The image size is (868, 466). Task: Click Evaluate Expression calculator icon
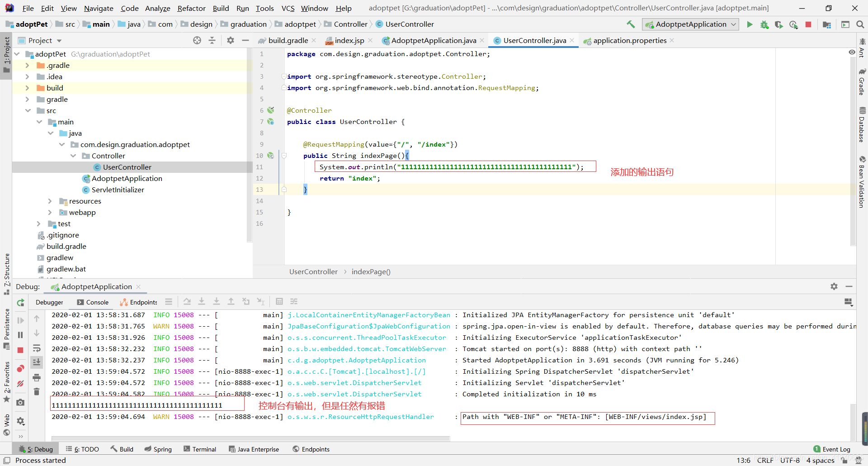[279, 301]
